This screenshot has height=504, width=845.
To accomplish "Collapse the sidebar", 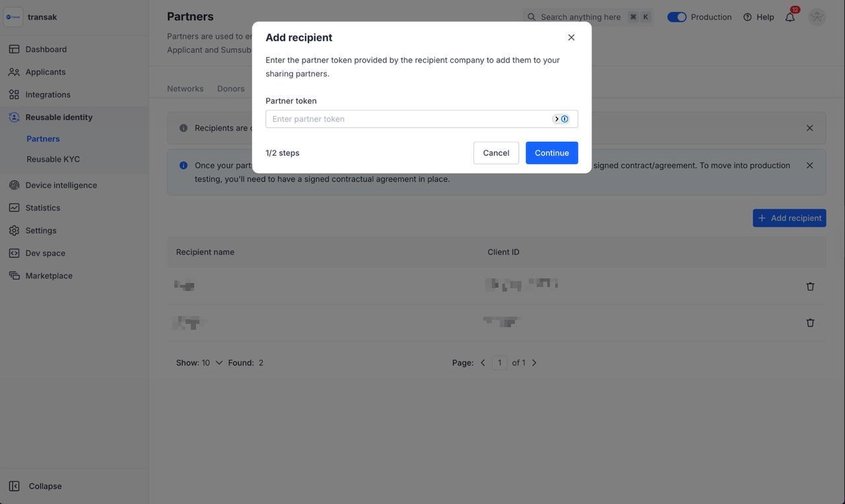I will (45, 486).
